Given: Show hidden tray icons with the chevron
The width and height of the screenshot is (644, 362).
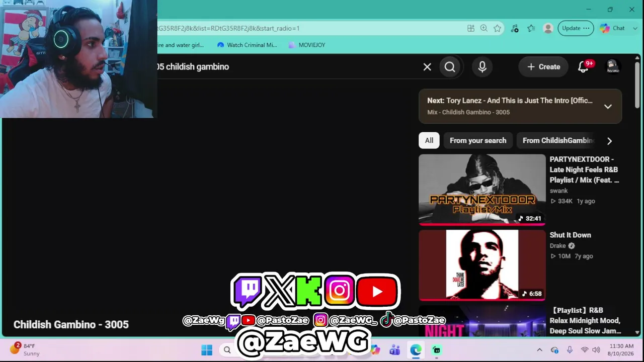Looking at the screenshot, I should (539, 350).
